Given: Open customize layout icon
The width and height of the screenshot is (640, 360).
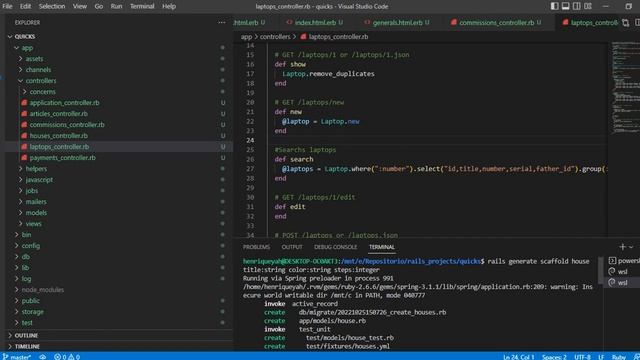Looking at the screenshot, I should click(588, 6).
